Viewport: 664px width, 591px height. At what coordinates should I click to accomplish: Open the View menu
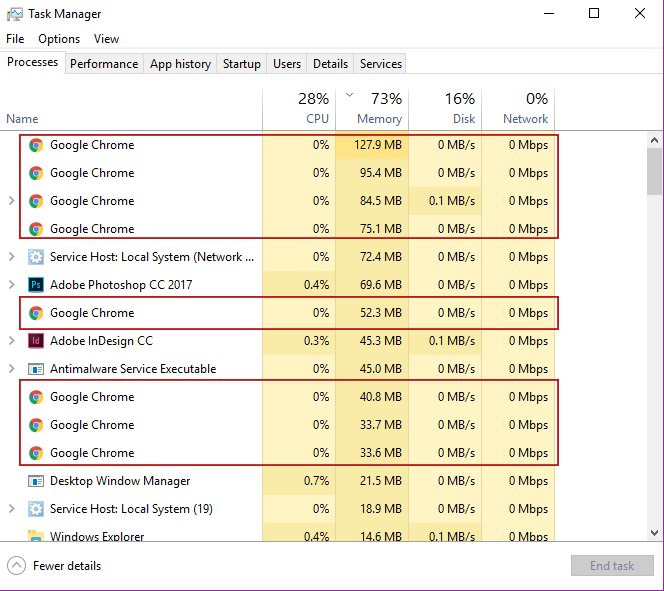[106, 39]
